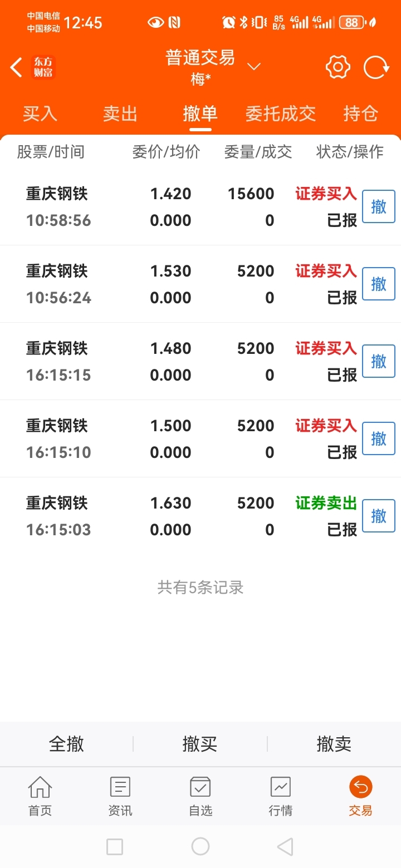Tap the back arrow icon

point(16,67)
